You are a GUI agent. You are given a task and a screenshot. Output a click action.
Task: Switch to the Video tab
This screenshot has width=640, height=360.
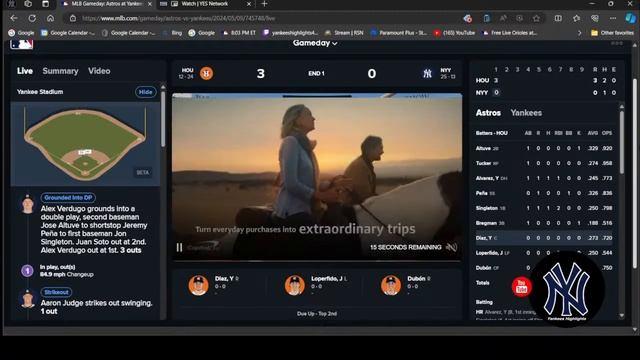[x=99, y=71]
